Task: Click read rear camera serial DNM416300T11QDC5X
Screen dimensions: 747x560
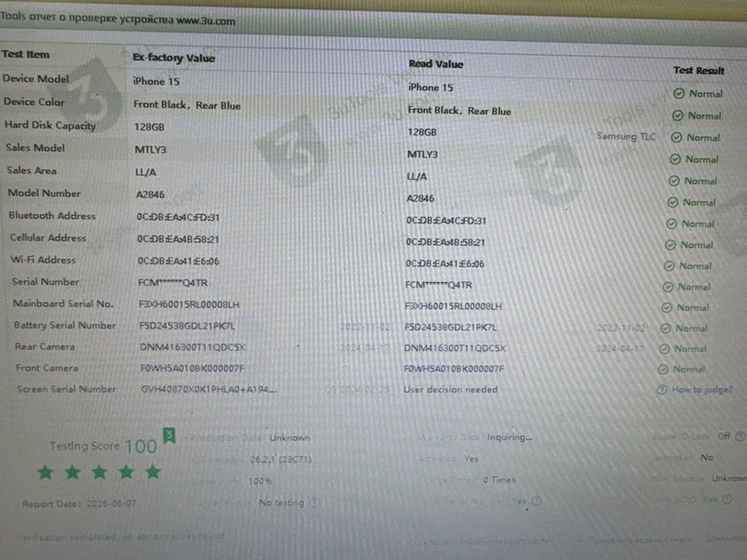Action: [x=455, y=348]
